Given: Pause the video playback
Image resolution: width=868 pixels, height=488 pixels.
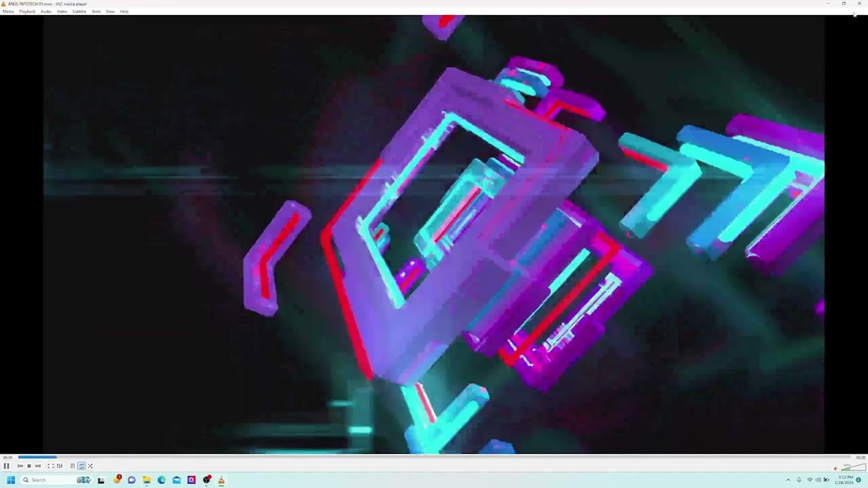Looking at the screenshot, I should [x=6, y=466].
